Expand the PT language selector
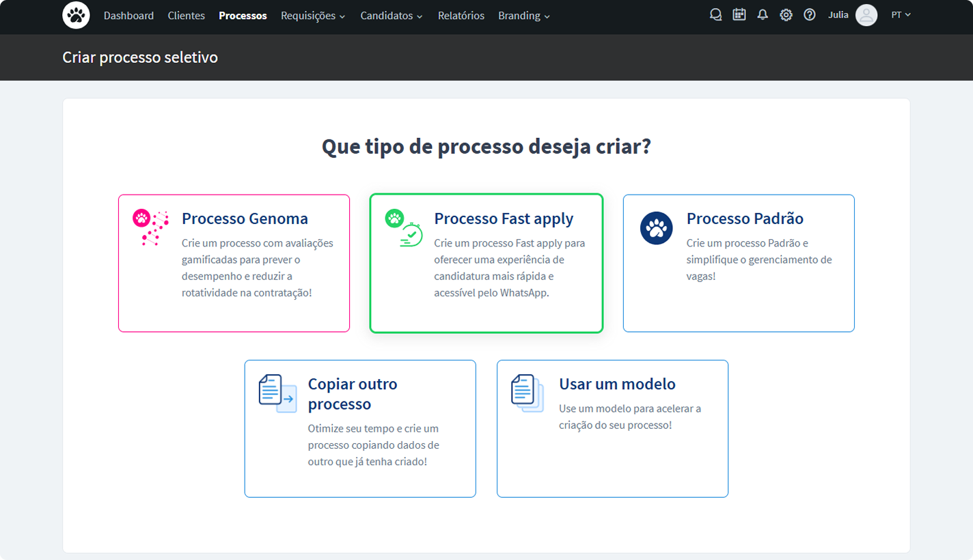This screenshot has height=560, width=973. click(901, 14)
